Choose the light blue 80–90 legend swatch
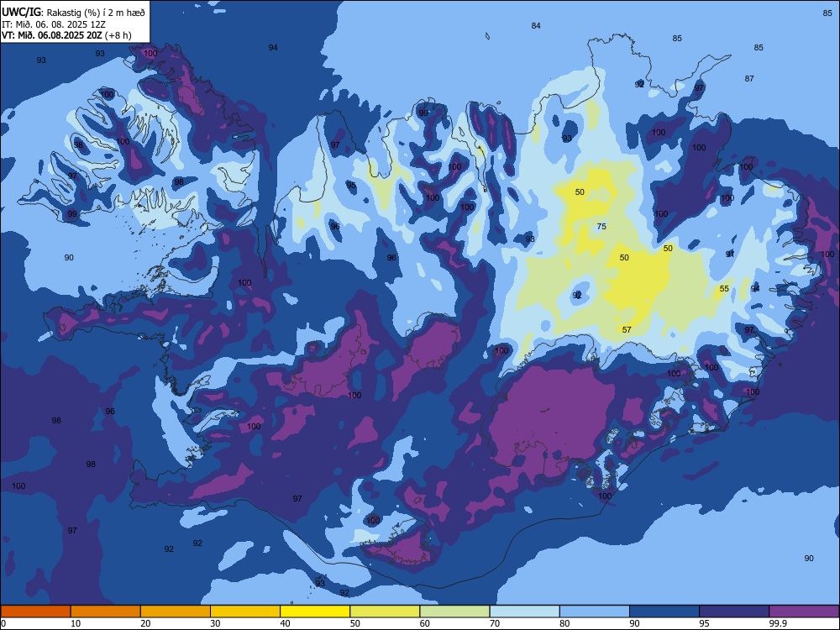Screen dimensions: 840x630 coord(595,612)
